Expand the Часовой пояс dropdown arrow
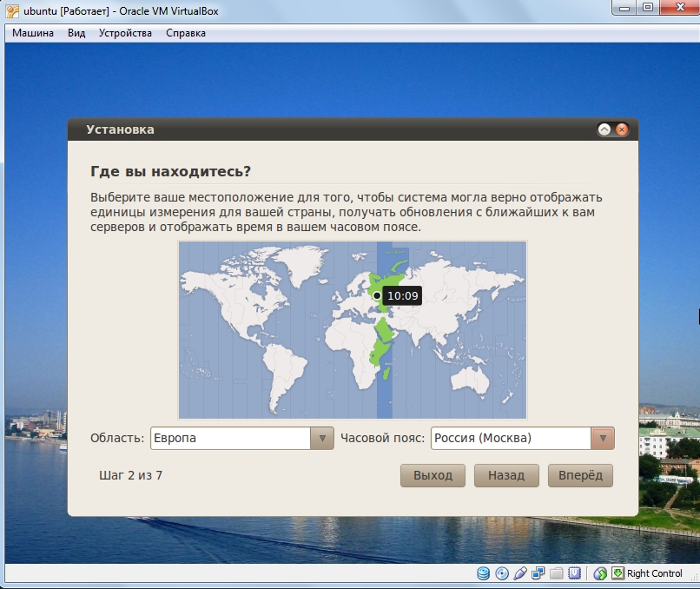 pyautogui.click(x=603, y=438)
